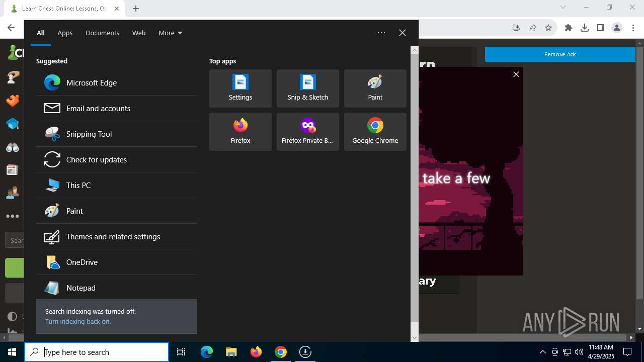The height and width of the screenshot is (362, 644).
Task: Launch Notepad from suggested list
Action: click(117, 288)
